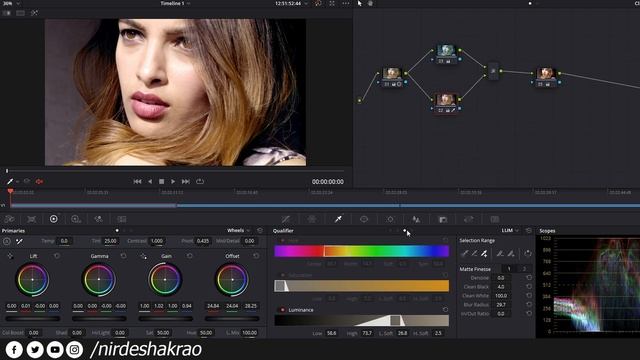This screenshot has height=360, width=640.
Task: Open viewer options three-dot menu
Action: point(346,3)
